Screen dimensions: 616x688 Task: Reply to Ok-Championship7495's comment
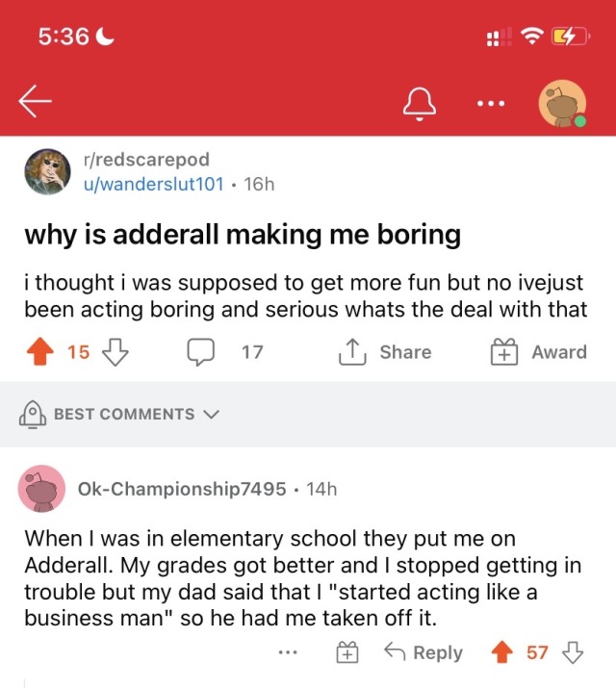424,653
